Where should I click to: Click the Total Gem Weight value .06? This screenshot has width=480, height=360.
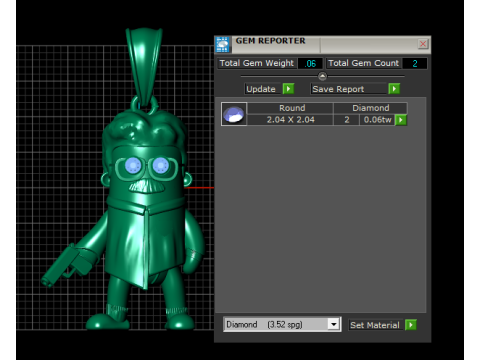click(310, 63)
